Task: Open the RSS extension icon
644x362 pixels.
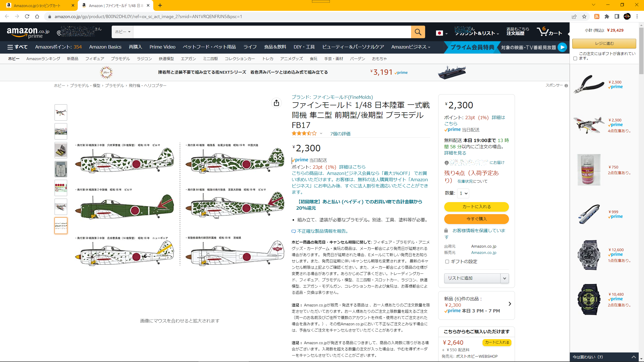Action: tap(597, 17)
